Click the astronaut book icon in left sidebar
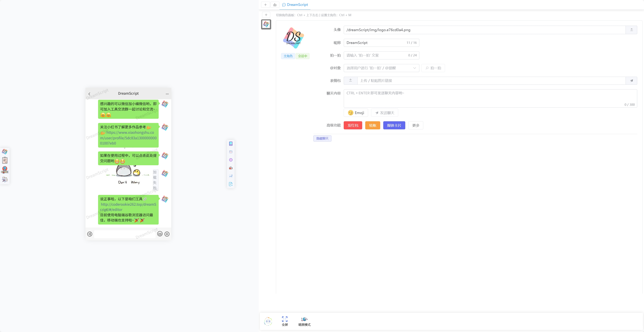 (5, 170)
